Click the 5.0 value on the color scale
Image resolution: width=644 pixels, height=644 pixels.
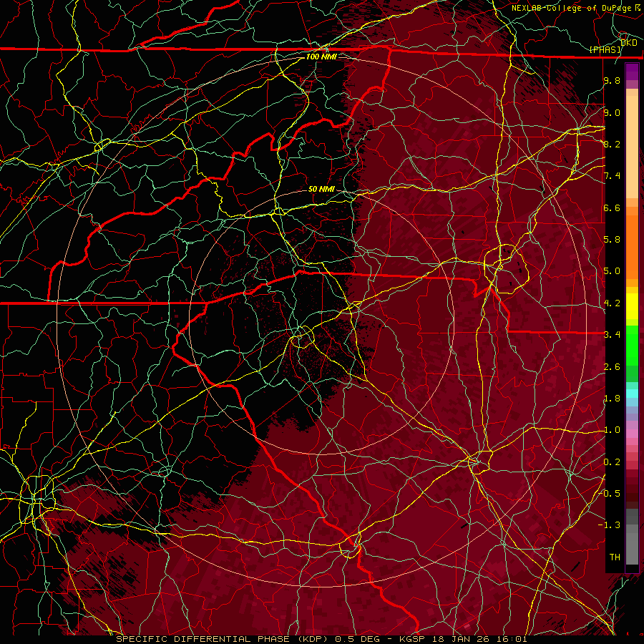tap(612, 271)
